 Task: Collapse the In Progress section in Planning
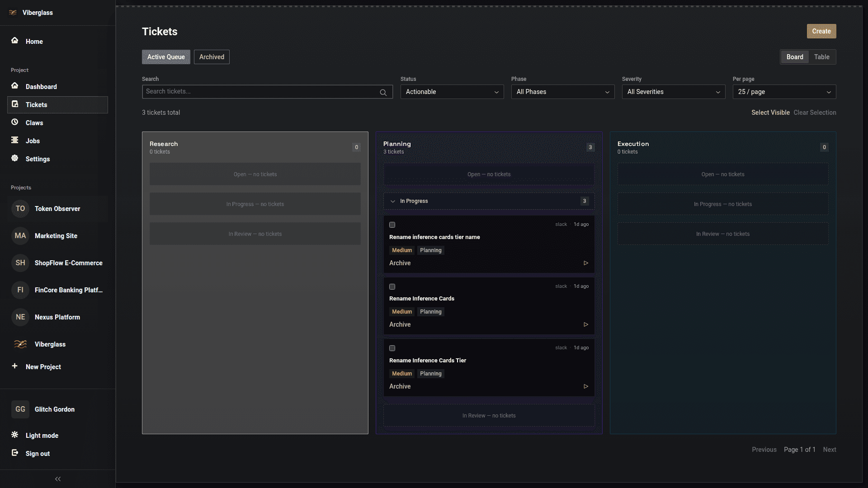coord(392,201)
